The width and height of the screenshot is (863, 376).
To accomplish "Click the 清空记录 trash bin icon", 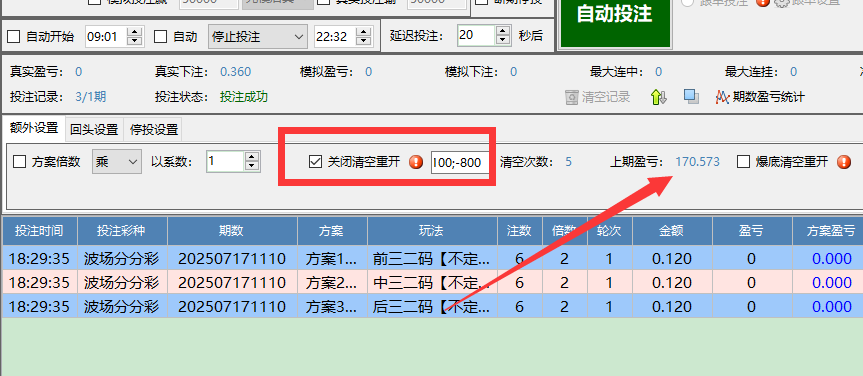I will 572,97.
